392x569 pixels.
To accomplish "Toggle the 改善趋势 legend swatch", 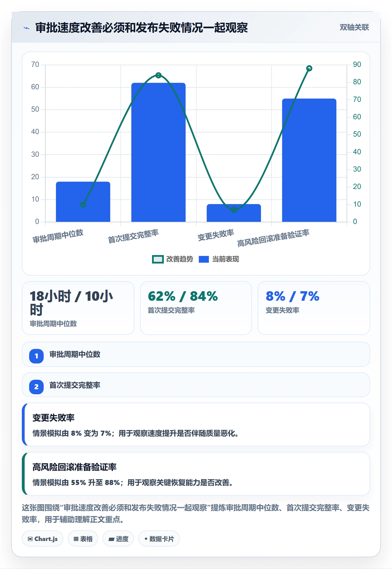I will click(x=158, y=259).
